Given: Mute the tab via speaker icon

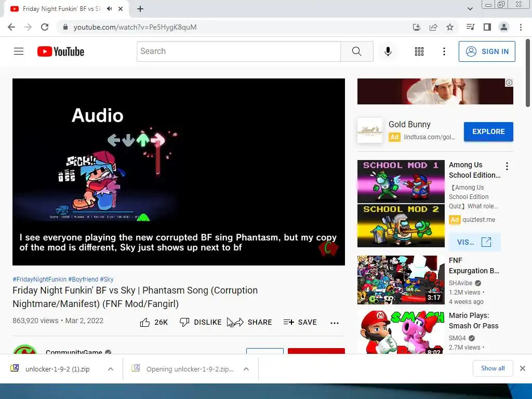Looking at the screenshot, I should [109, 9].
